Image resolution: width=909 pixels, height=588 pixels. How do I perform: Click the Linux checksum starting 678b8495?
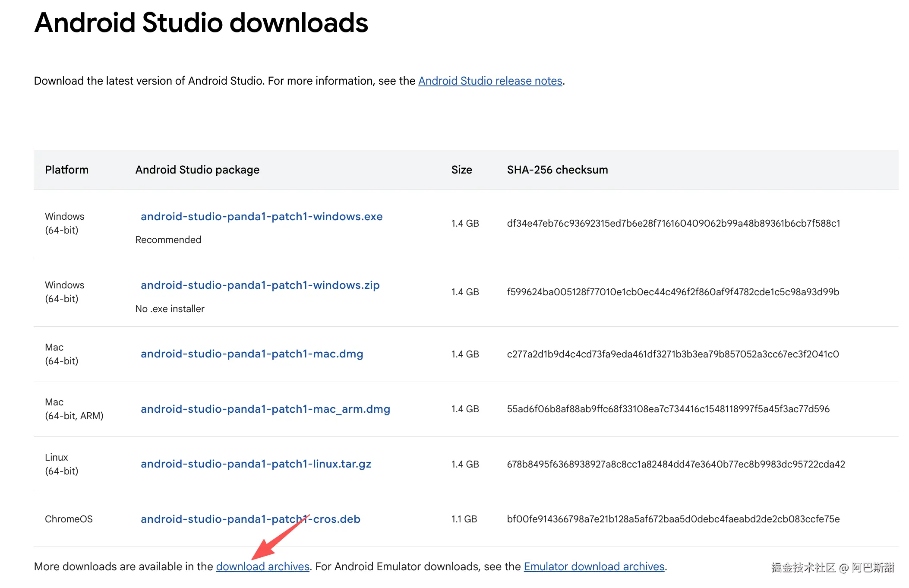676,465
